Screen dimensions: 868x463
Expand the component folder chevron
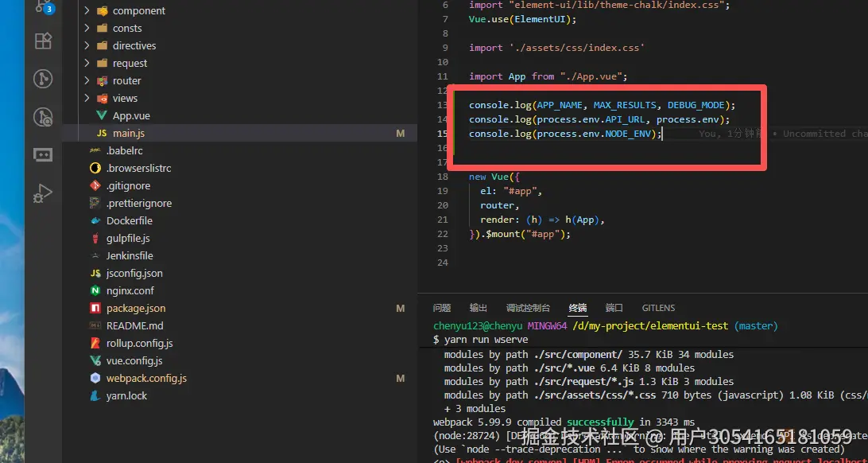pyautogui.click(x=87, y=10)
